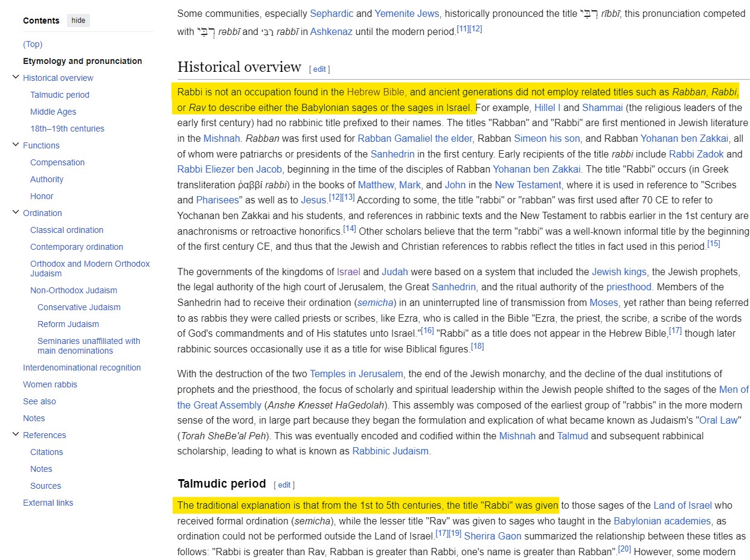The width and height of the screenshot is (750, 560).
Task: Open top-level Notes entry below See also
Action: click(x=34, y=418)
